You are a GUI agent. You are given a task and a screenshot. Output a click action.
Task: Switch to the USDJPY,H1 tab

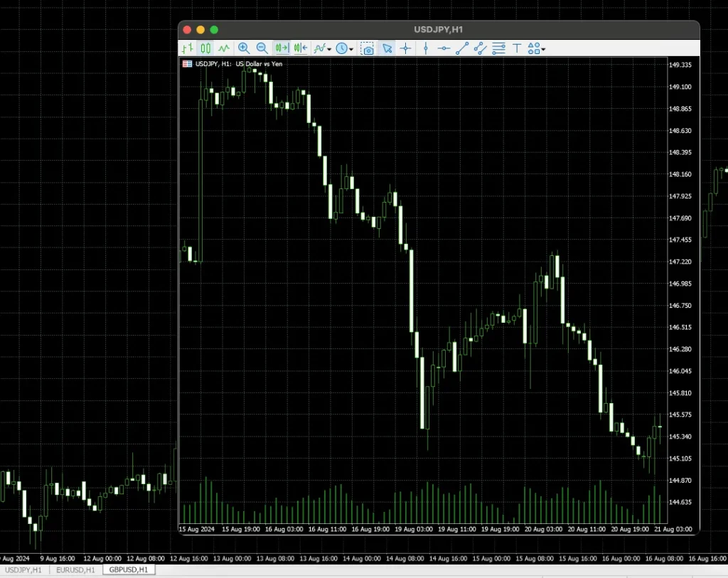23,570
